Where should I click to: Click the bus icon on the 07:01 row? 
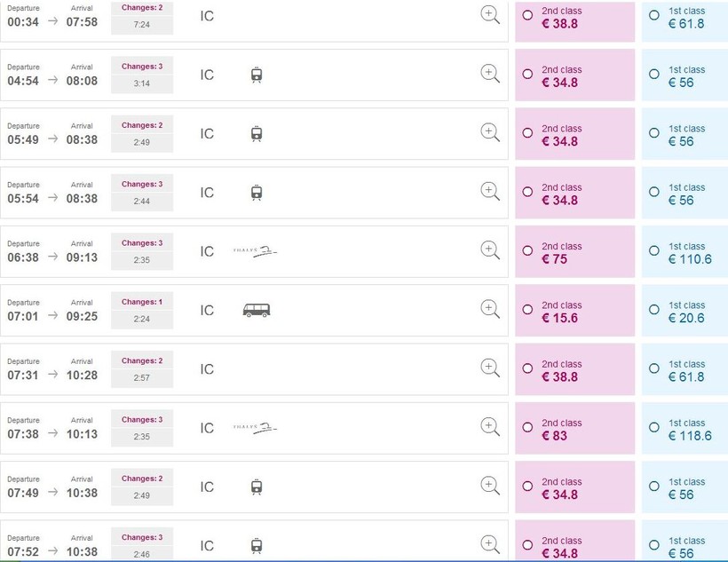tap(256, 310)
